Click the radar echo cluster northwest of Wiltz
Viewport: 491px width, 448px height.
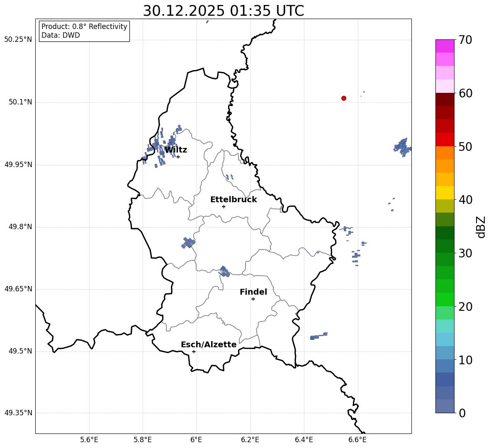161,145
